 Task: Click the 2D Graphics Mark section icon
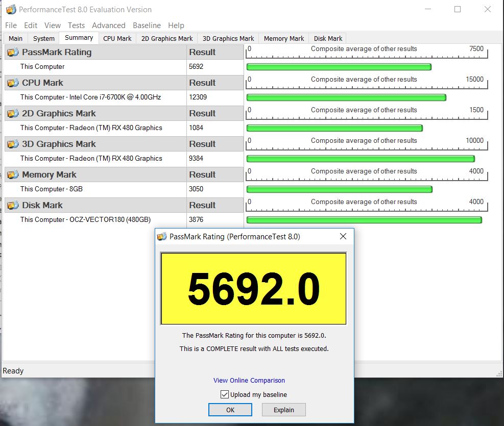point(13,113)
